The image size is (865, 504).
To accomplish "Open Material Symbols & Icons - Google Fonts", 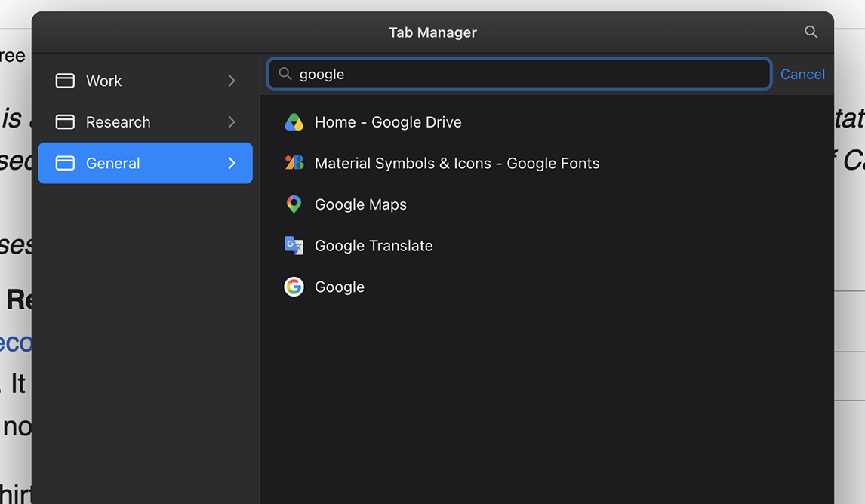I will [x=546, y=163].
